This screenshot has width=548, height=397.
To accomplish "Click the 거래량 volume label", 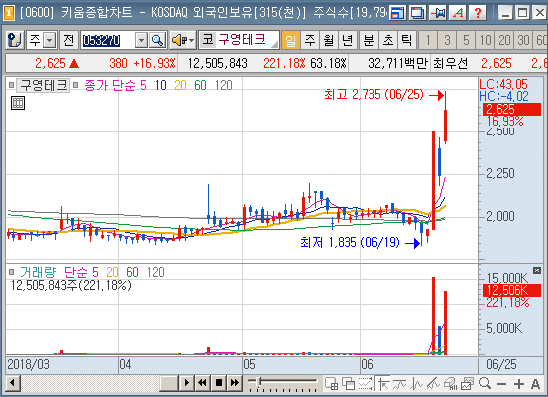I will pyautogui.click(x=38, y=272).
